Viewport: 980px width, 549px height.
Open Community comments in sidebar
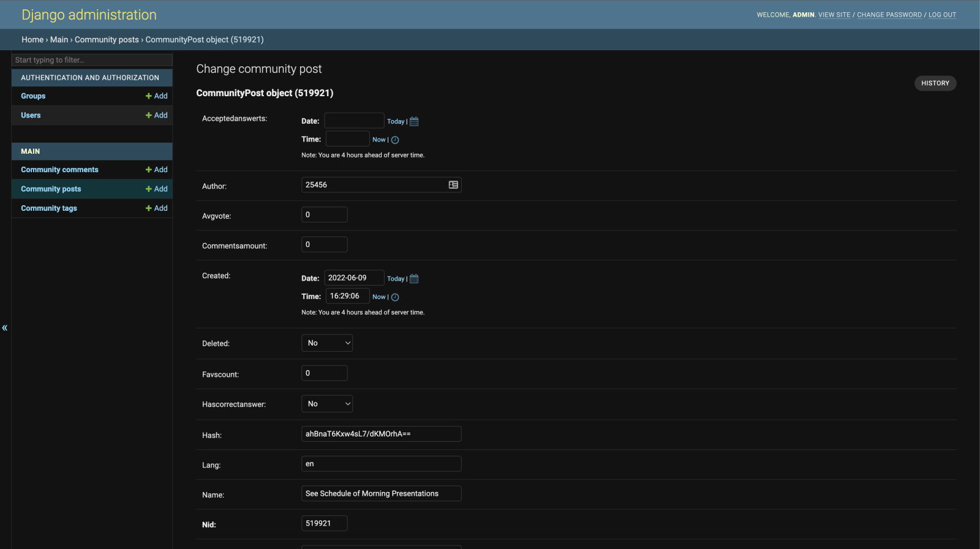[x=59, y=170]
